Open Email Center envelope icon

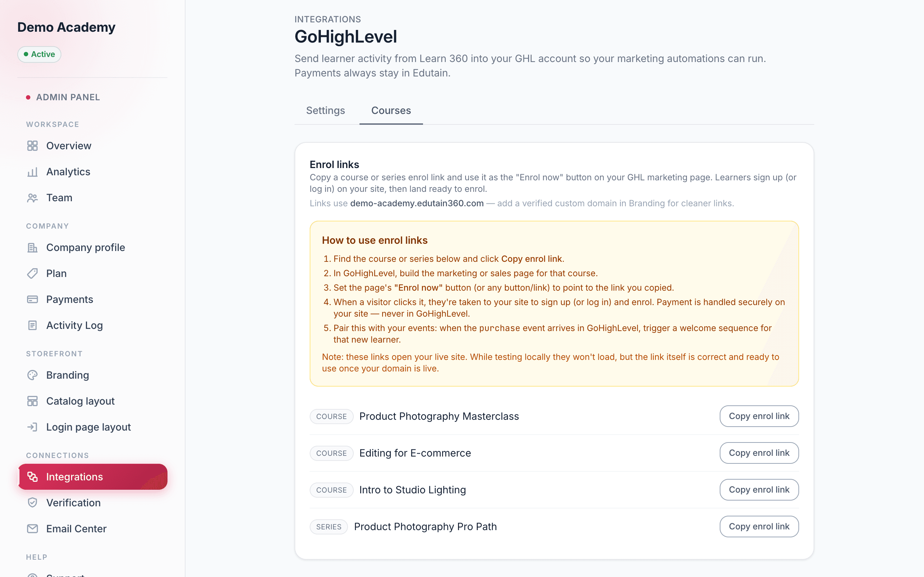pos(32,529)
